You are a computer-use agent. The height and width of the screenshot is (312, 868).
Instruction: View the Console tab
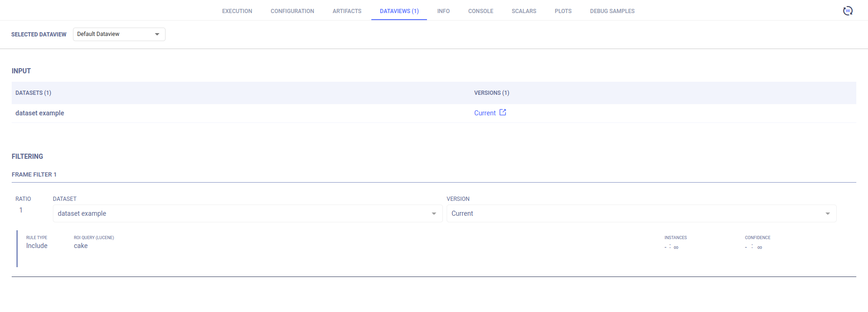click(x=481, y=11)
